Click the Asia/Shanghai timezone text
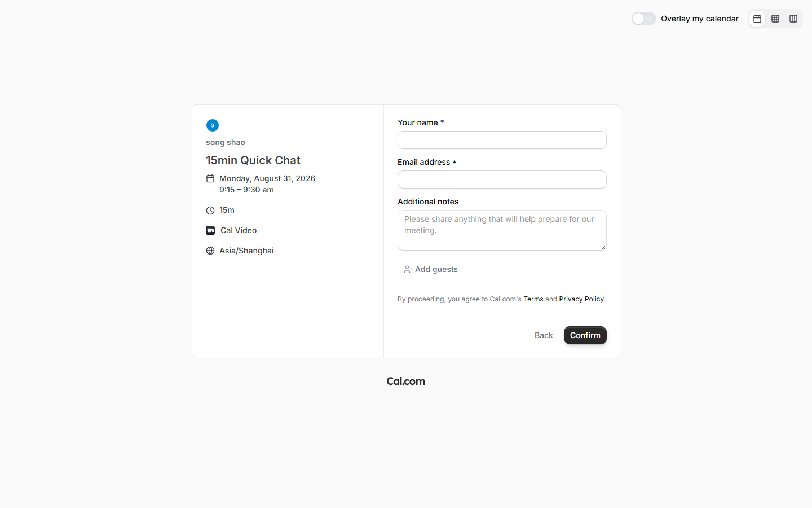Image resolution: width=812 pixels, height=508 pixels. 246,251
